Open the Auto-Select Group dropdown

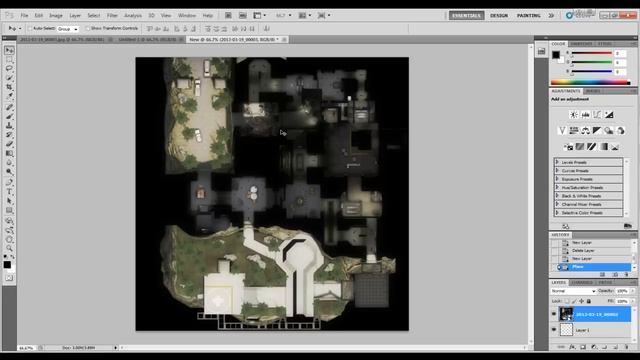click(68, 29)
